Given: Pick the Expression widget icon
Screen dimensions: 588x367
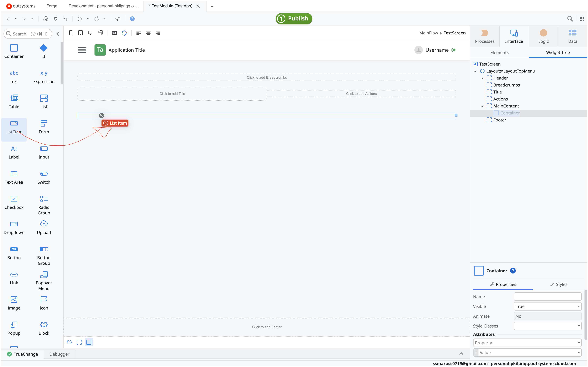Looking at the screenshot, I should 44,73.
